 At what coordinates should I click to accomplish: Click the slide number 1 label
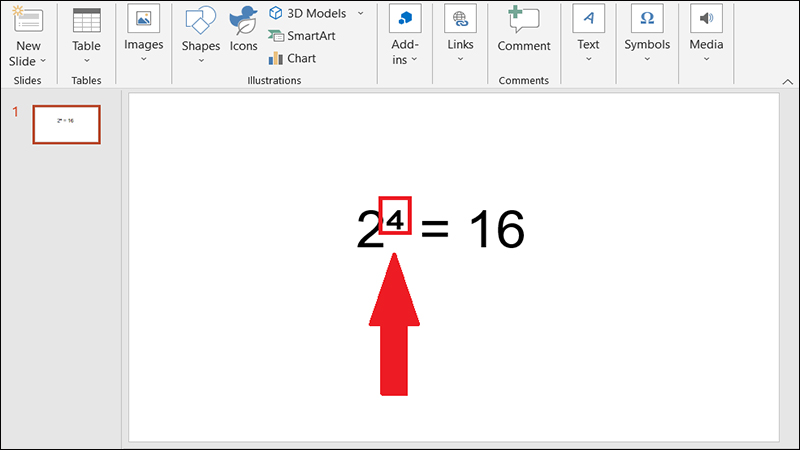coord(15,112)
